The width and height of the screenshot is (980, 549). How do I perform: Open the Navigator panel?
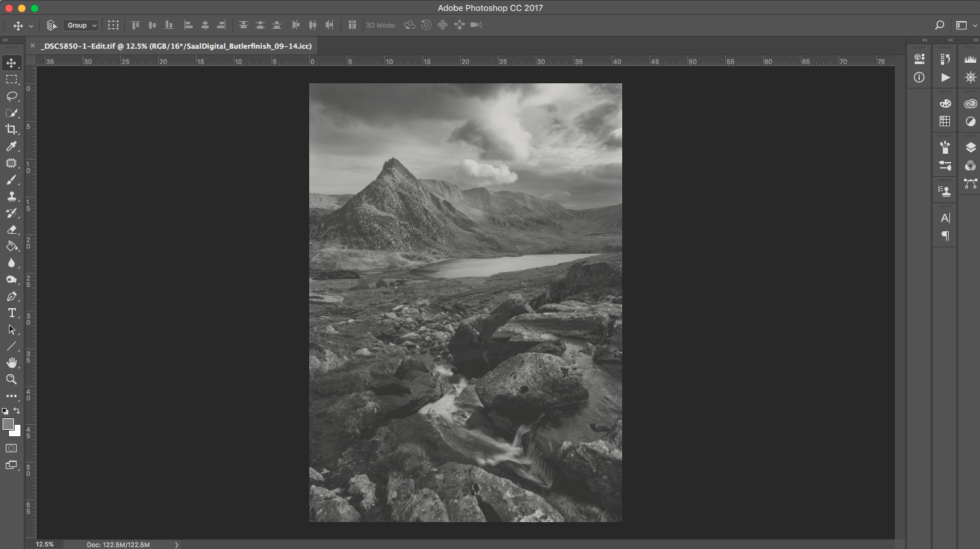[x=970, y=78]
